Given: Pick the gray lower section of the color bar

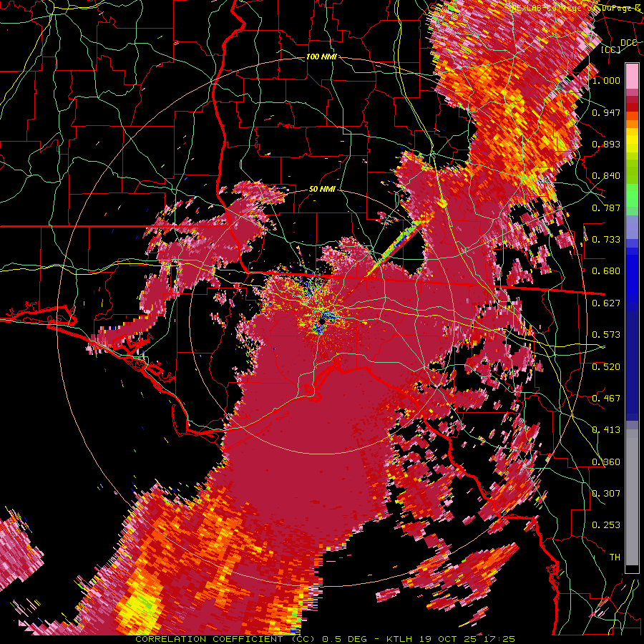Looking at the screenshot, I should 632,497.
